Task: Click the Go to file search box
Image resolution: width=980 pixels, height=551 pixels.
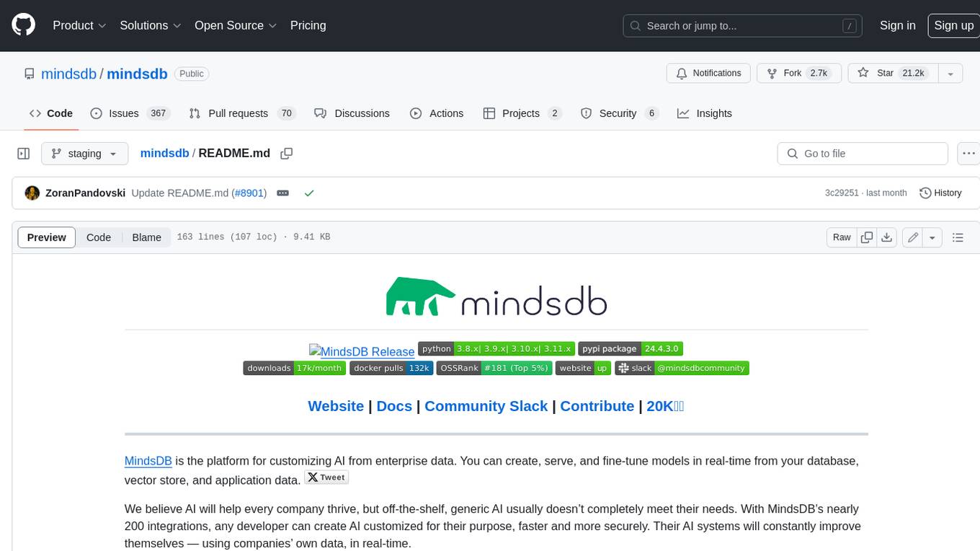Action: click(863, 154)
